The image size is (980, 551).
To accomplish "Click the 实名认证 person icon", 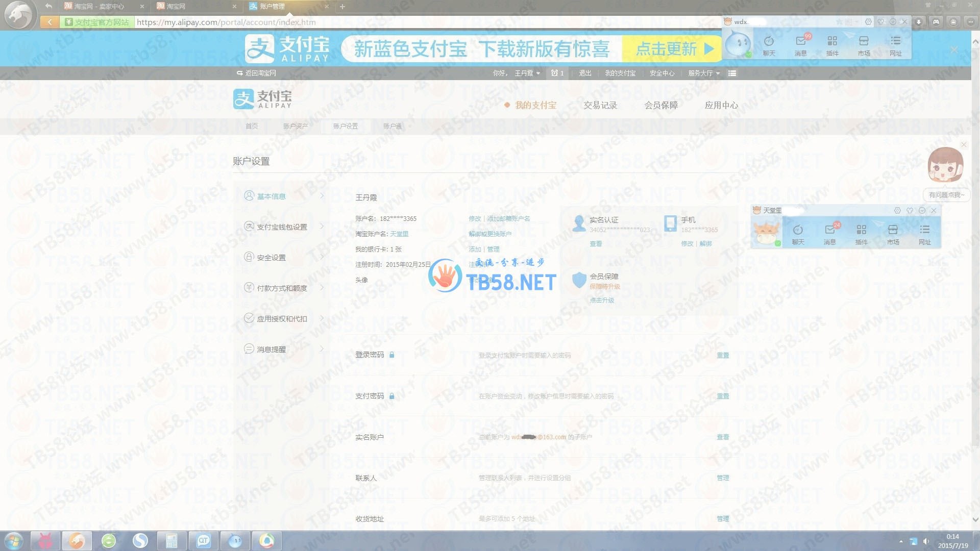I will [579, 223].
